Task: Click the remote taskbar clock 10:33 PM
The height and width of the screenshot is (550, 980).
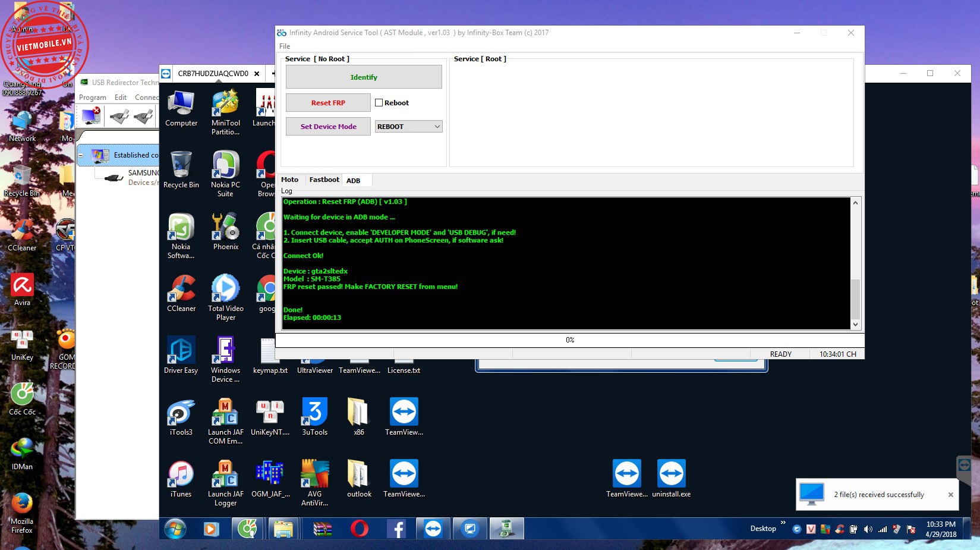Action: (941, 529)
